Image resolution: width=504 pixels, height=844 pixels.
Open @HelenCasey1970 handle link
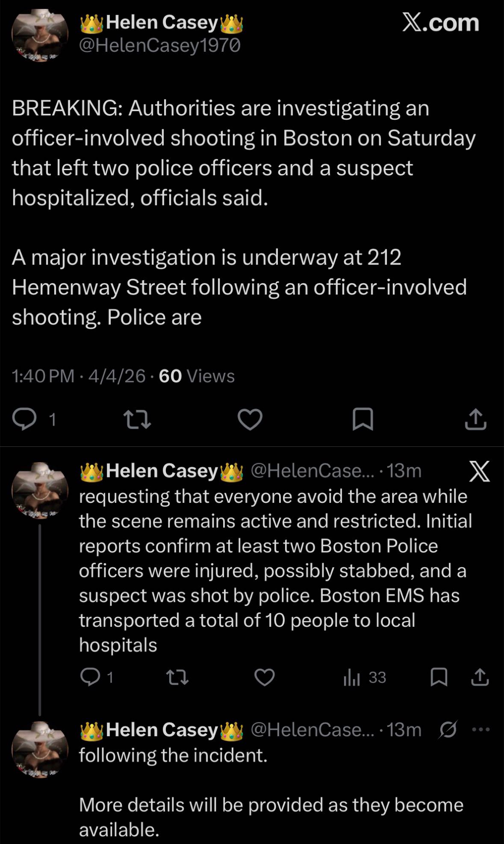click(x=160, y=45)
